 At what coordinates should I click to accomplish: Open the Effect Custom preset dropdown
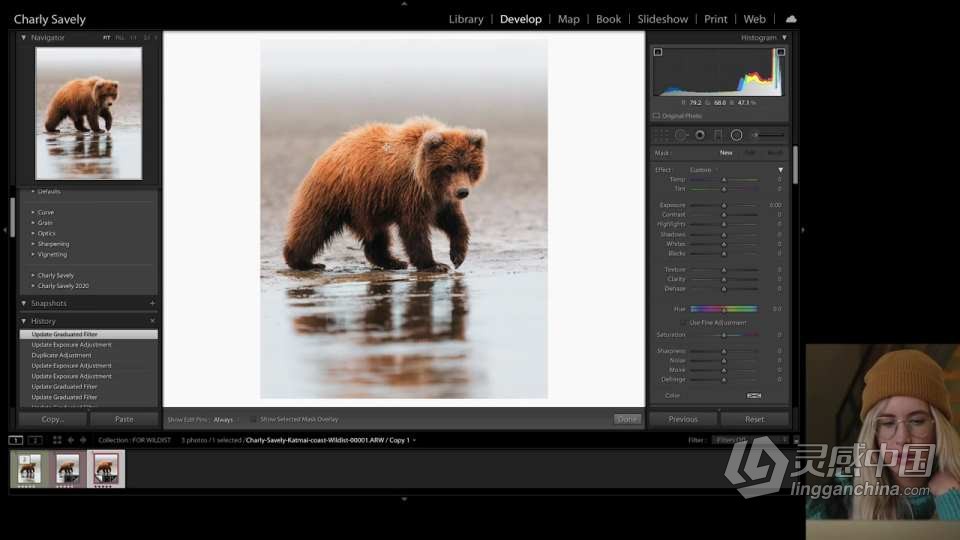[x=703, y=170]
